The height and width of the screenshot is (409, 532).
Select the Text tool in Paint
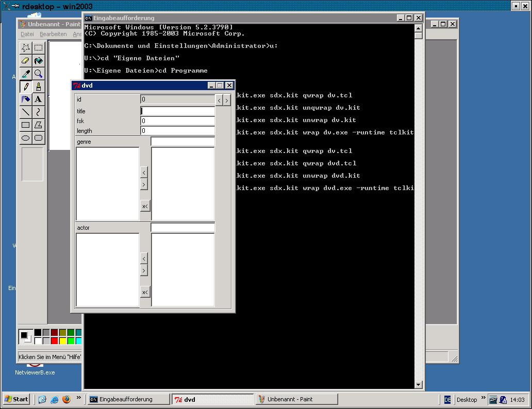click(38, 99)
